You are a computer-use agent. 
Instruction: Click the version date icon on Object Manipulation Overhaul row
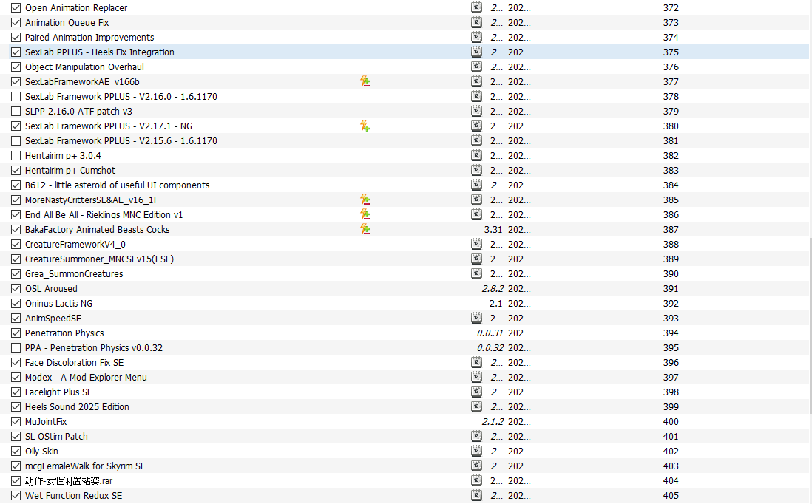pyautogui.click(x=476, y=67)
